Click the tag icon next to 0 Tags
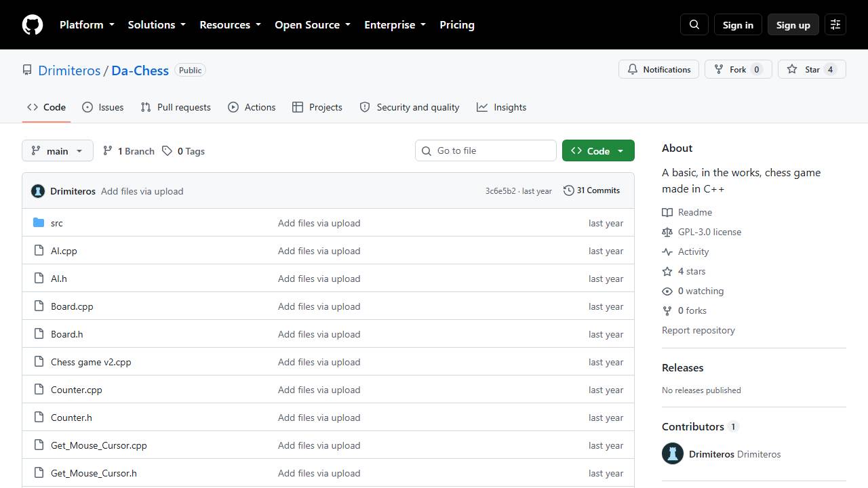 pyautogui.click(x=167, y=151)
